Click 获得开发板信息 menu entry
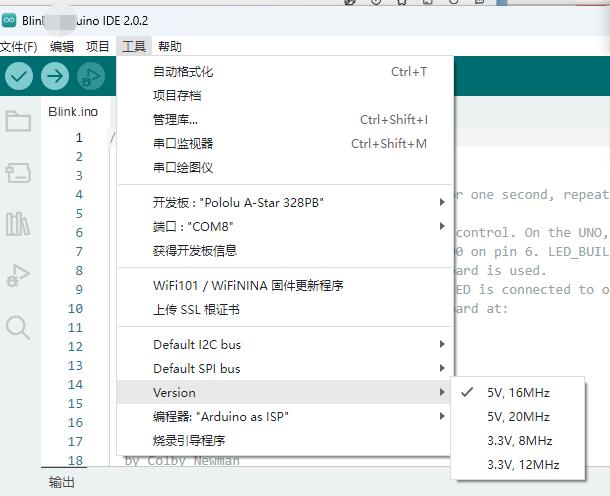The width and height of the screenshot is (610, 496). (285, 251)
